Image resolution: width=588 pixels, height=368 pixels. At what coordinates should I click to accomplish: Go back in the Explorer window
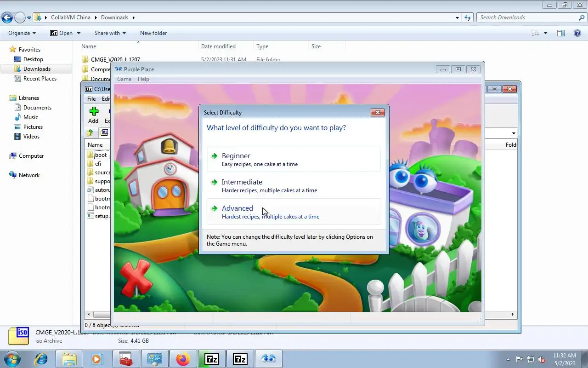tap(7, 18)
